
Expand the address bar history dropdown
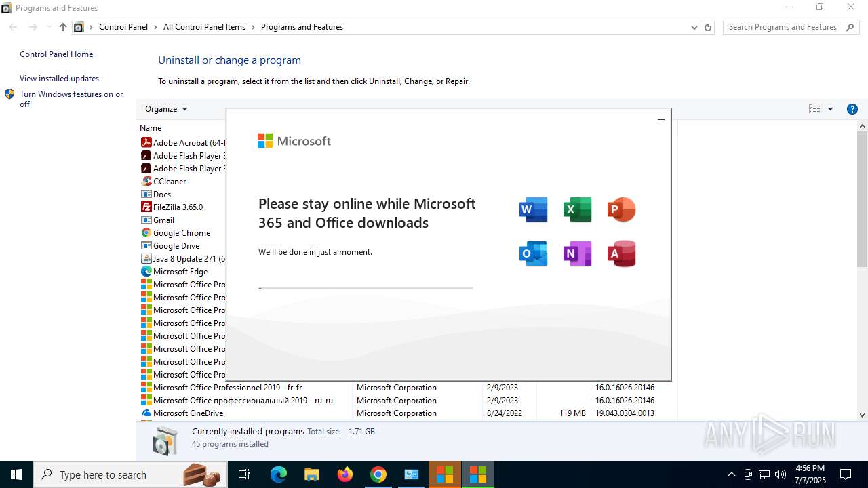694,27
